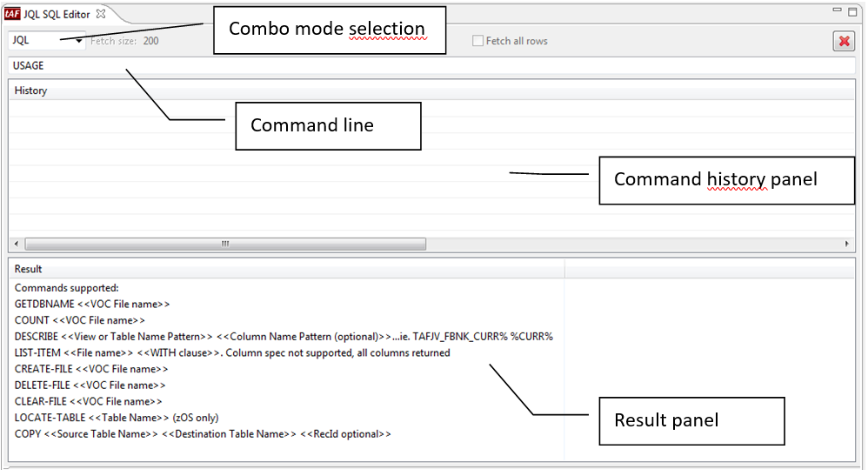Screen dimensions: 868x476
Task: Select the LOCATE-TABLE result row
Action: (x=116, y=418)
